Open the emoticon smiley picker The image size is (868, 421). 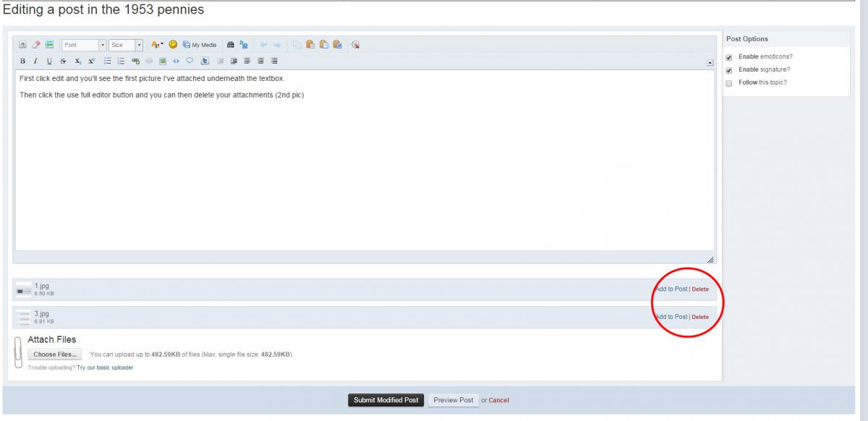[x=173, y=45]
